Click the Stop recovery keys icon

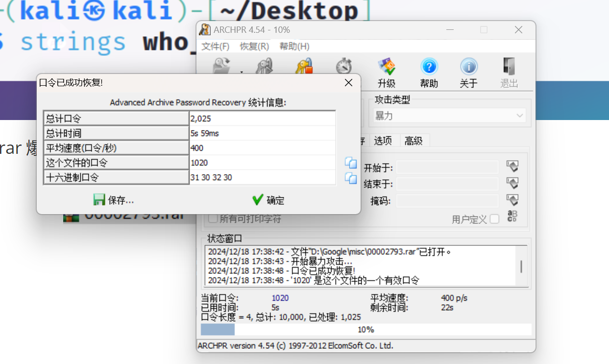(x=304, y=66)
